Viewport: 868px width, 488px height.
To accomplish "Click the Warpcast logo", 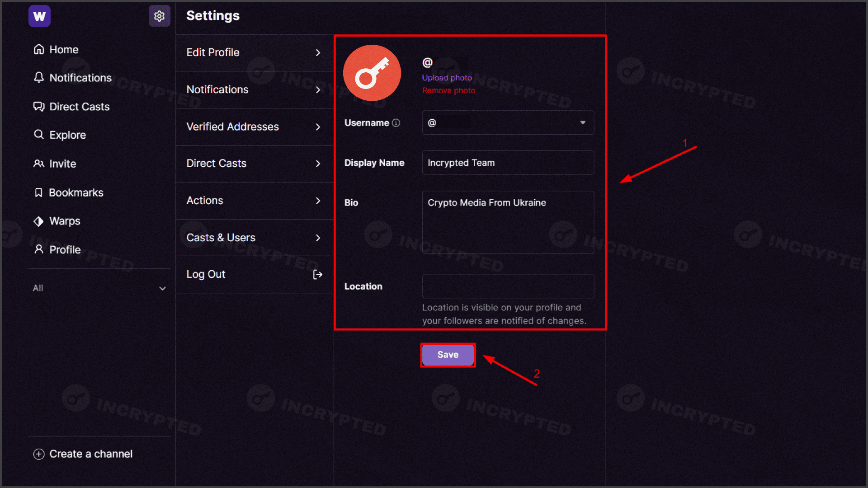I will 39,16.
